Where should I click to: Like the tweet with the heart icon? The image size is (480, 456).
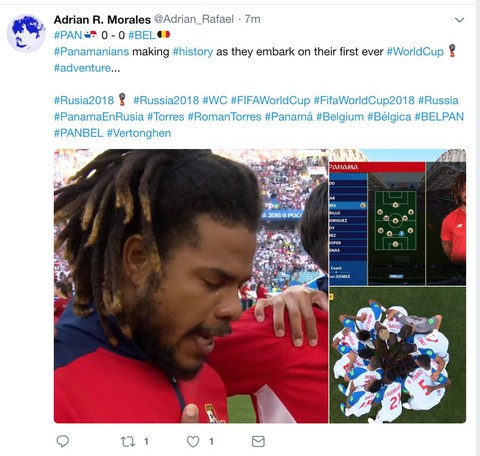(193, 442)
